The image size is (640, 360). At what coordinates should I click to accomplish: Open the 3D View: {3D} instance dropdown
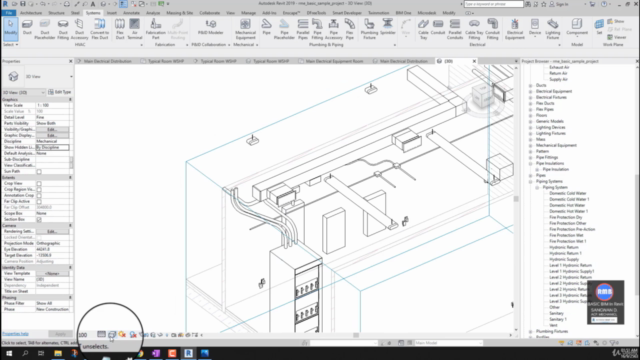[x=24, y=92]
